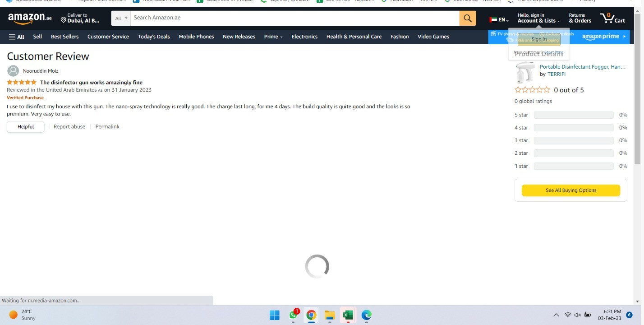Viewport: 644px width, 325px height.
Task: Open the shopping cart icon
Action: 612,18
